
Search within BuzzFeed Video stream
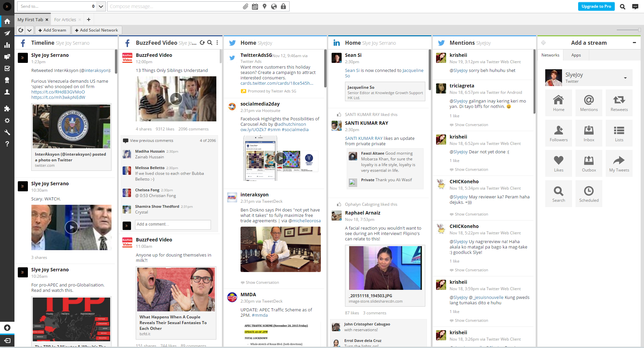click(x=210, y=43)
